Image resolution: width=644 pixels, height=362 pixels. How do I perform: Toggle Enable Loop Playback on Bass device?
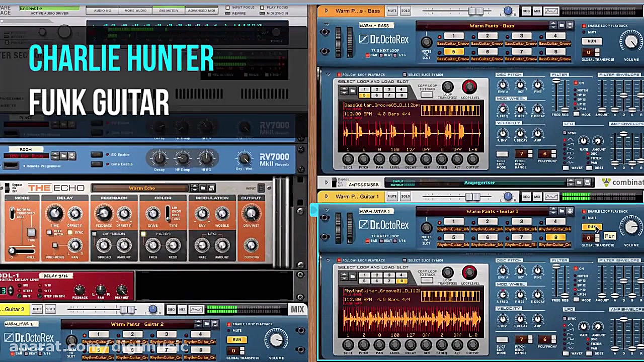click(584, 26)
